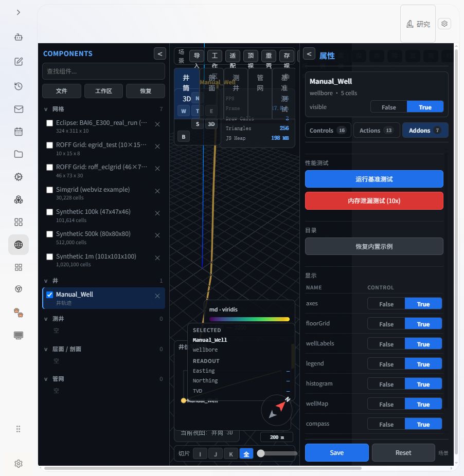This screenshot has width=464, height=476.
Task: Click the settings gear at sidebar bottom
Action: 19,464
